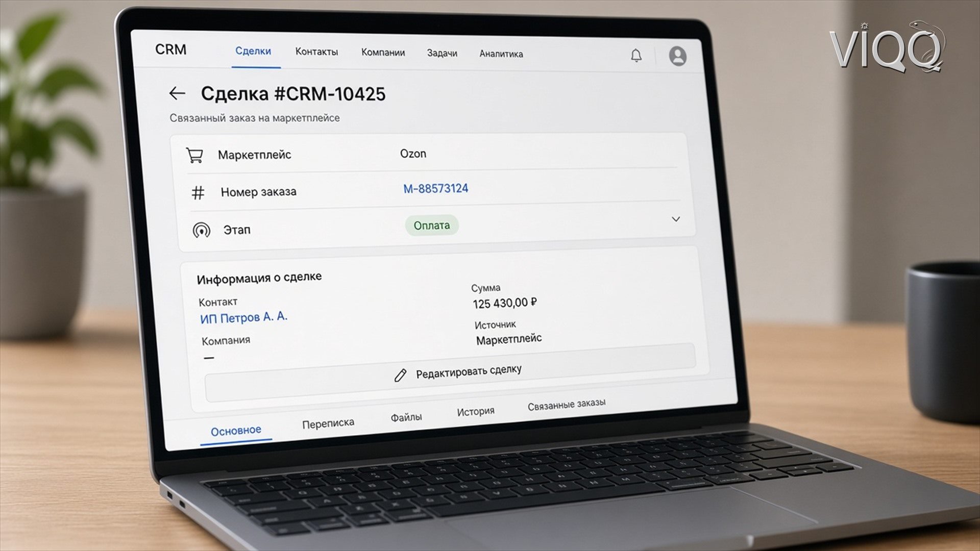
Task: Go to the Контакты section
Action: pyautogui.click(x=316, y=52)
